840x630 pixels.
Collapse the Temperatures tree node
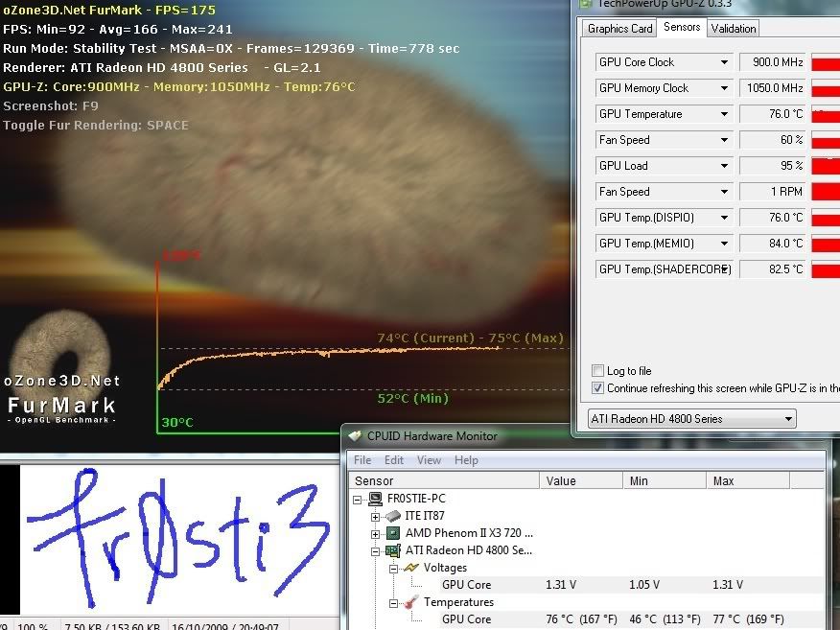point(393,603)
